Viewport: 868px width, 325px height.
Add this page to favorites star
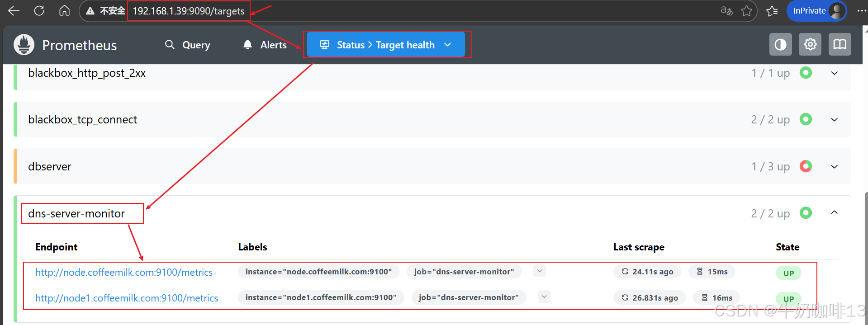pos(746,11)
